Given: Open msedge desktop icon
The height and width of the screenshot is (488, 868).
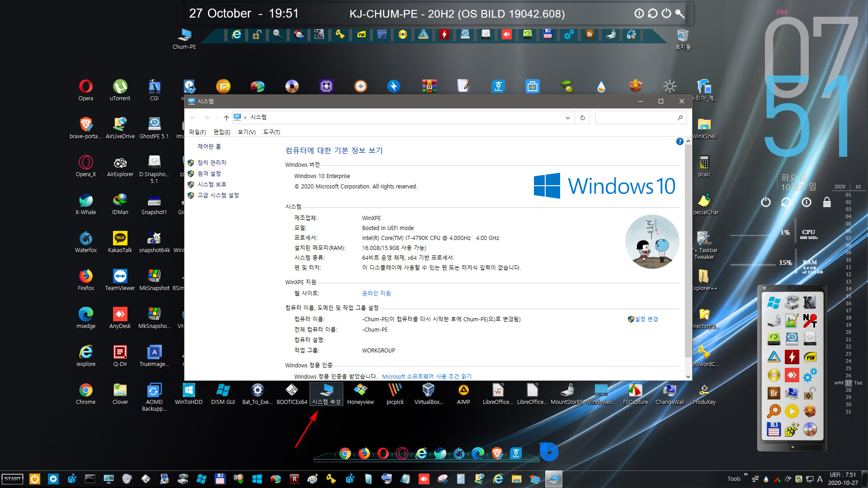Looking at the screenshot, I should pos(86,318).
